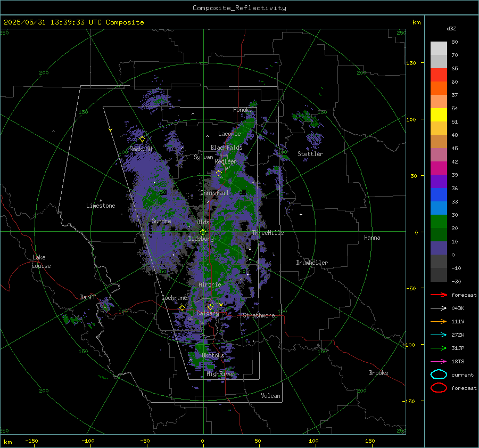The image size is (479, 448).
Task: Click the Okotoks map label
Action: point(213,355)
